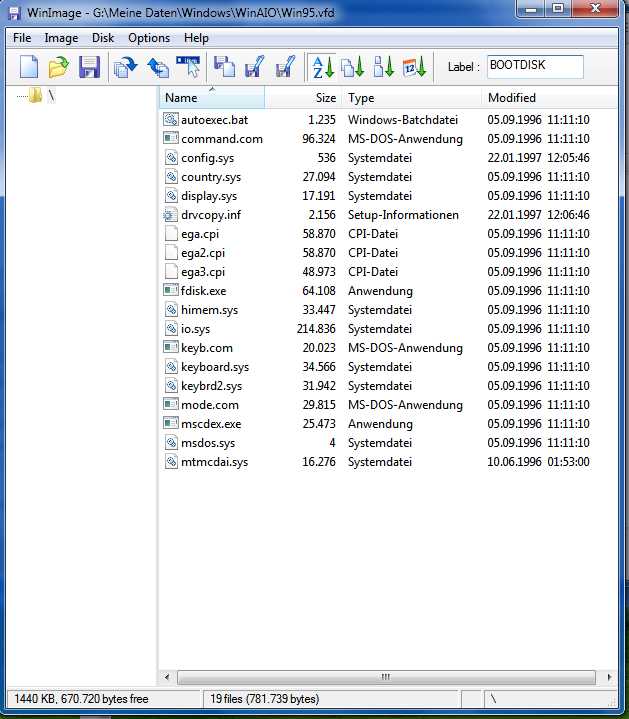
Task: Open the Disk menu
Action: (103, 38)
